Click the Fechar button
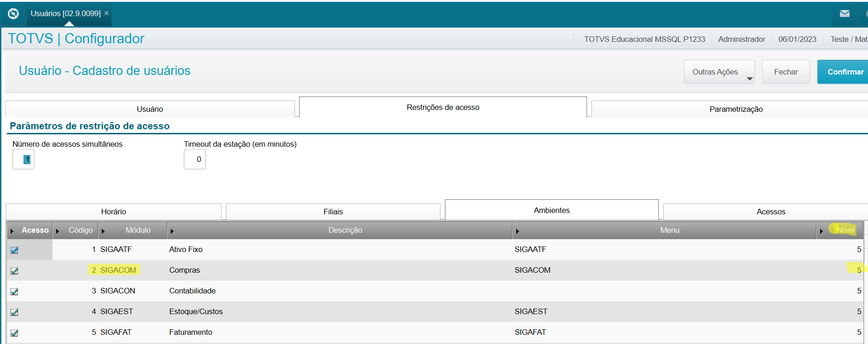This screenshot has width=868, height=344. (786, 72)
